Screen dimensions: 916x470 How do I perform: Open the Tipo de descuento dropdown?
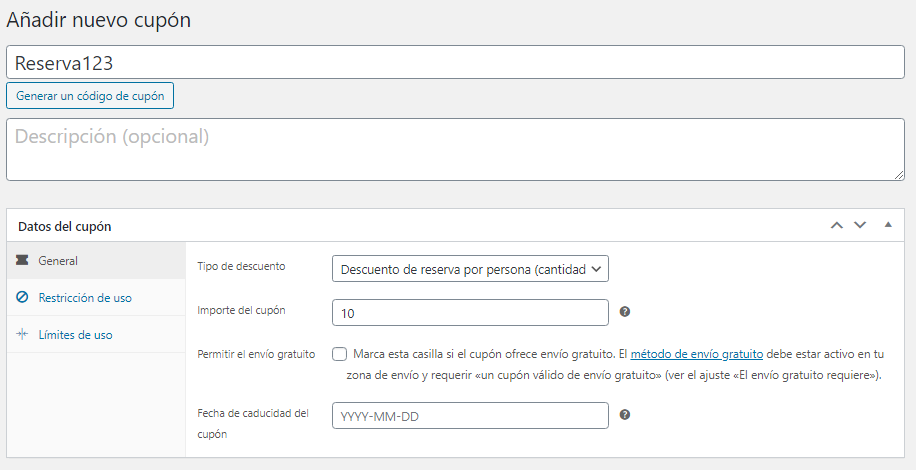470,269
